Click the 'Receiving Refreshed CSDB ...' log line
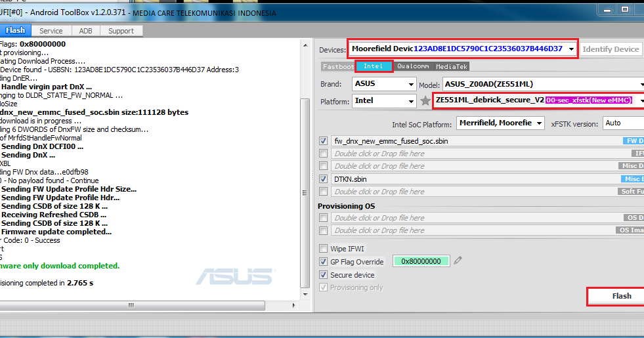The height and width of the screenshot is (338, 644). 54,215
